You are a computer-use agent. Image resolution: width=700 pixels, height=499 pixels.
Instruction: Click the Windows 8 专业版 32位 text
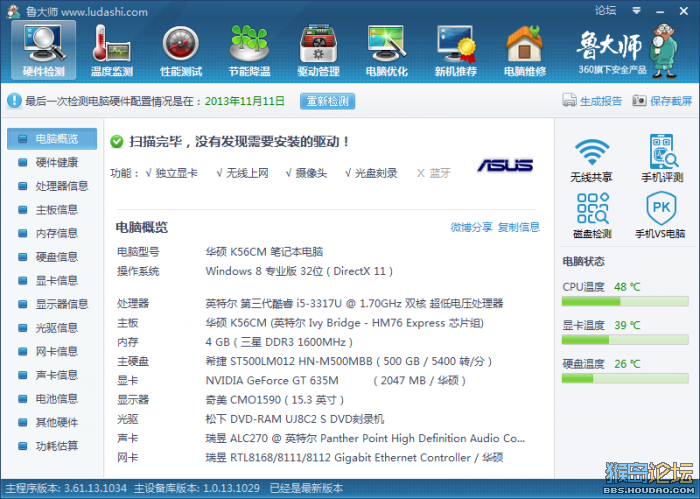point(264,271)
